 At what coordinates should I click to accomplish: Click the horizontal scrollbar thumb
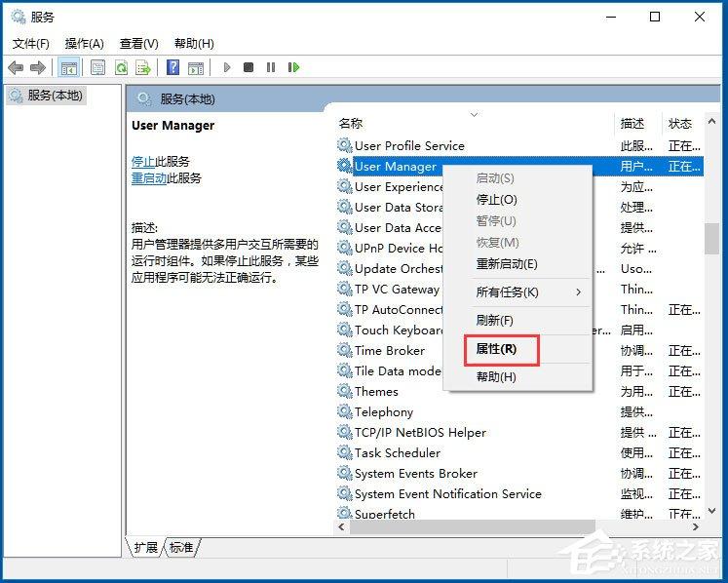(x=473, y=526)
